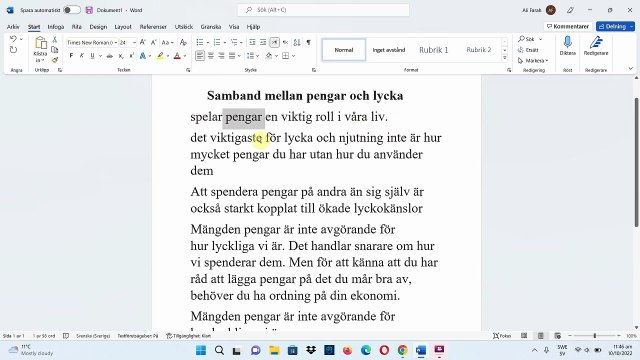Viewport: 640px width, 360px height.
Task: Adjust the zoom slider in status bar
Action: click(595, 336)
